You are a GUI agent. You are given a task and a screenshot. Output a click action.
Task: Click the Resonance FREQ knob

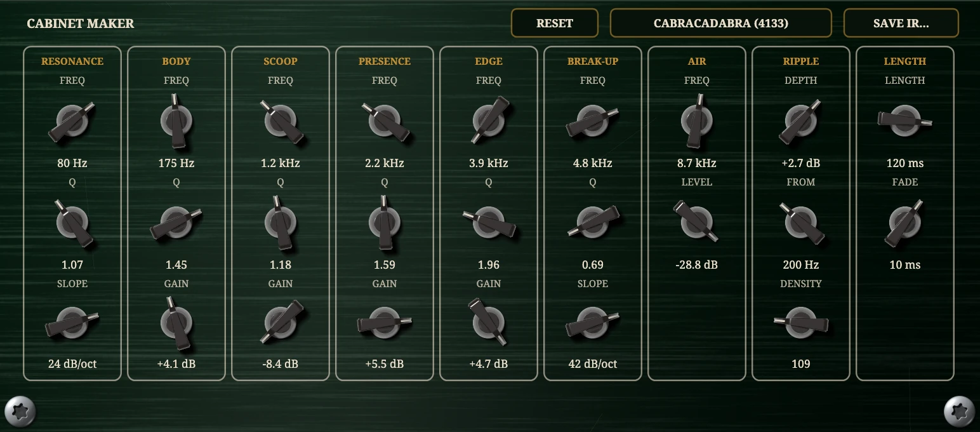point(72,121)
